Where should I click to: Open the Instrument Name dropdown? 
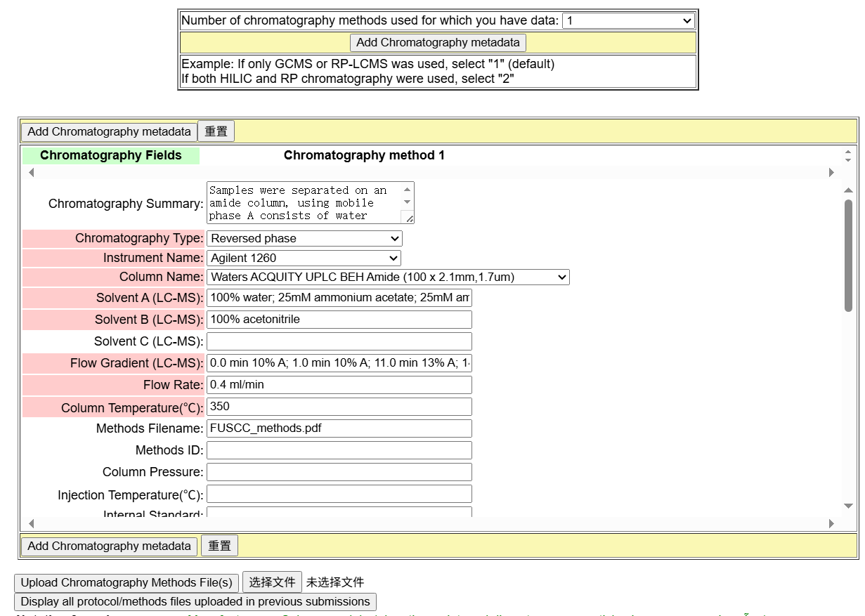(303, 258)
